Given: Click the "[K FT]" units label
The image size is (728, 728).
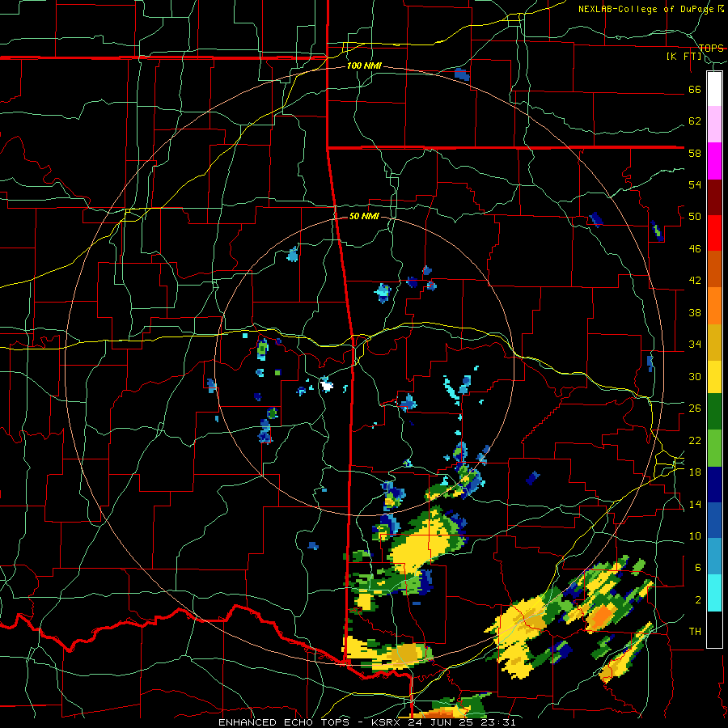Looking at the screenshot, I should [684, 57].
